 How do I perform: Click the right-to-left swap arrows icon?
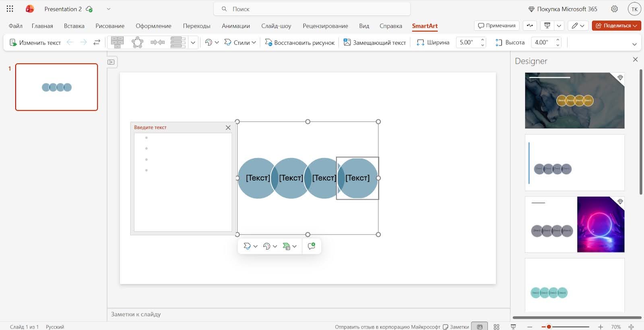click(97, 42)
